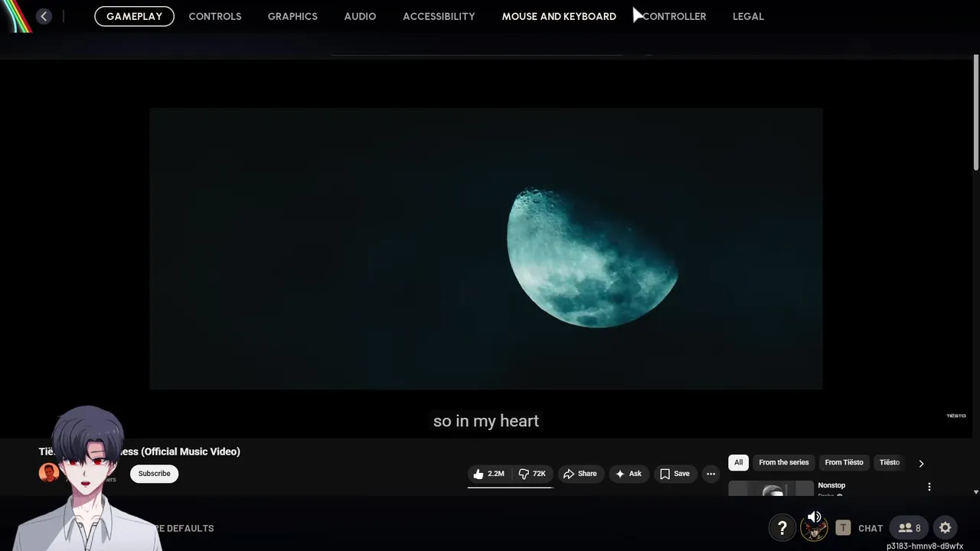Image resolution: width=980 pixels, height=551 pixels.
Task: Subscribe to the channel
Action: 154,474
